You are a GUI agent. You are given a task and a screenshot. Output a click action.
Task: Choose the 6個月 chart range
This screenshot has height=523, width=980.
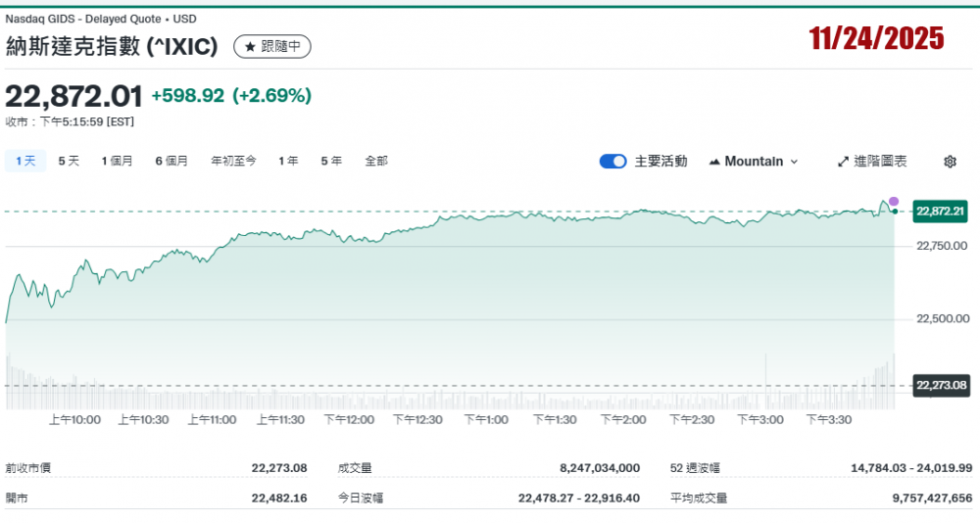(x=171, y=161)
